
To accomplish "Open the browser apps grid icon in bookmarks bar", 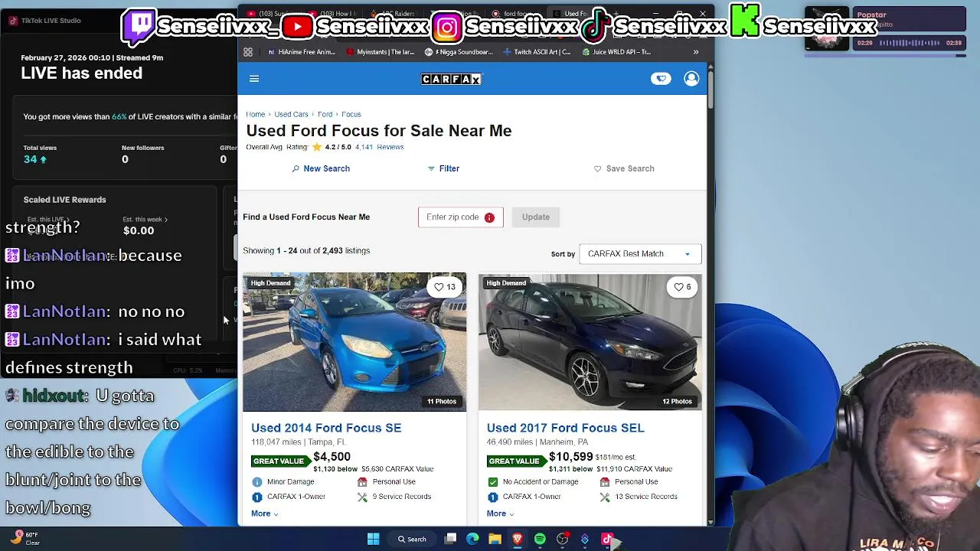I will (x=248, y=52).
